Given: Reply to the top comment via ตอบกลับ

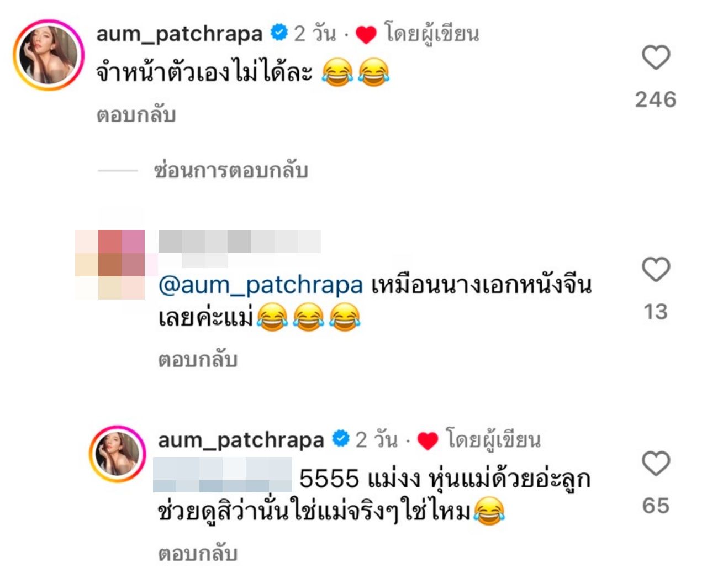Looking at the screenshot, I should coord(136,114).
